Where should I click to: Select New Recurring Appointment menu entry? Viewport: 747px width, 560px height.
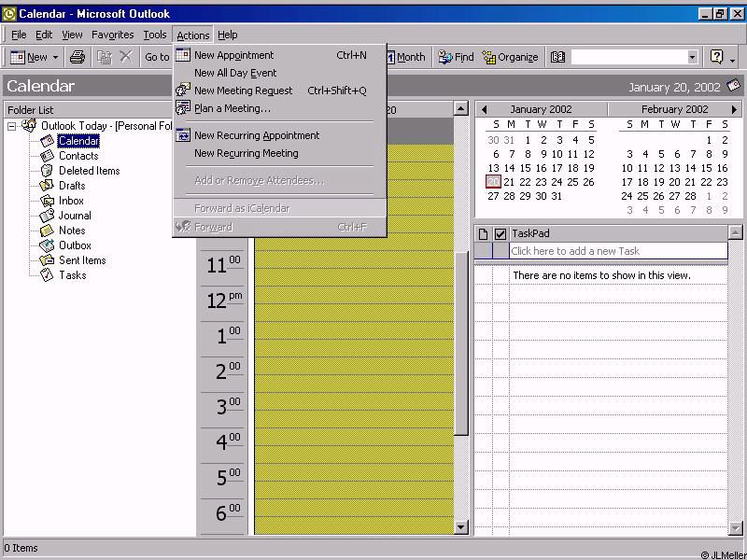256,135
